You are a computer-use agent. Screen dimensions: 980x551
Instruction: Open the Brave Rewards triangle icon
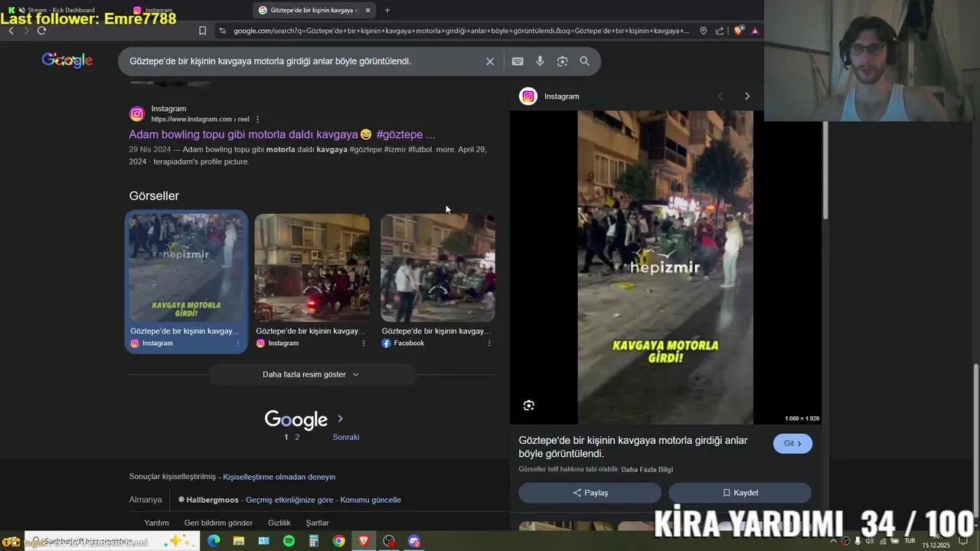[x=755, y=31]
